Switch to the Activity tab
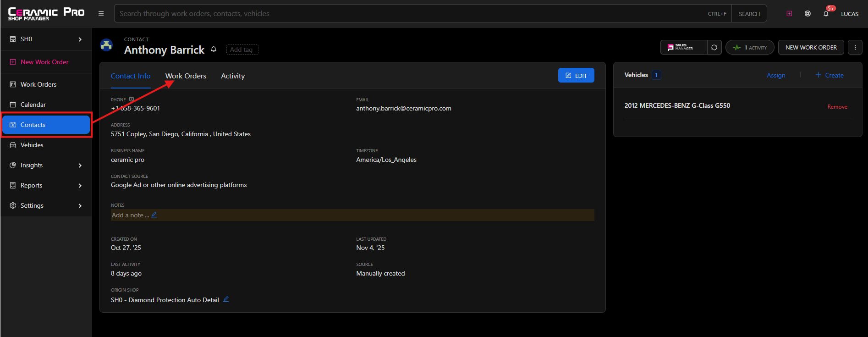This screenshot has height=337, width=868. tap(233, 76)
